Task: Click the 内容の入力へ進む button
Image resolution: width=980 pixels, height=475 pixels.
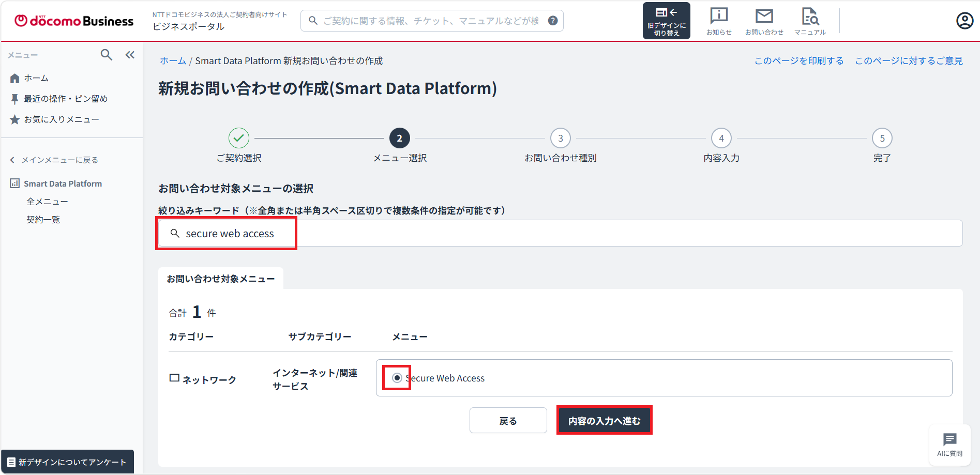Action: click(x=604, y=421)
